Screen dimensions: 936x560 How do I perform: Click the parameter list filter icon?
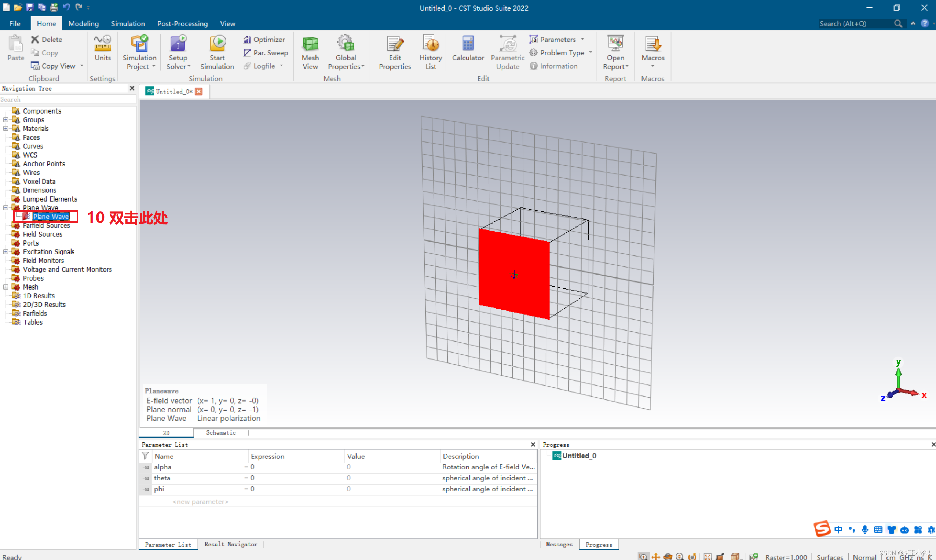(145, 456)
